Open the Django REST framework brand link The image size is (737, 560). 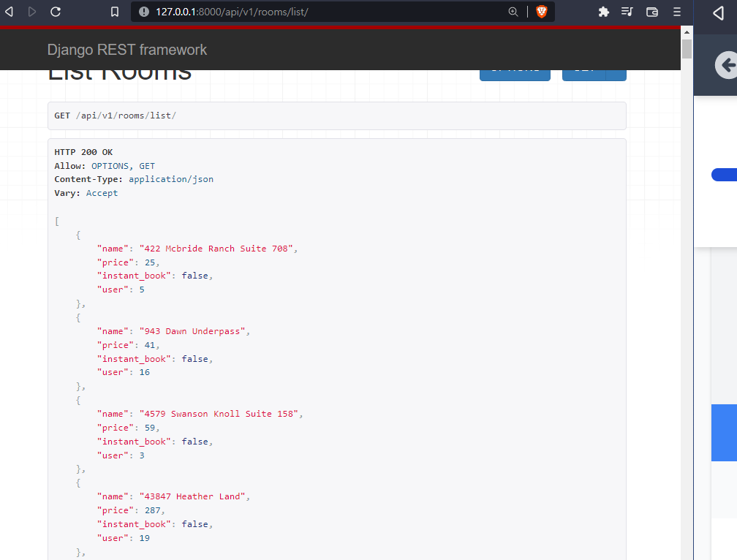coord(127,50)
